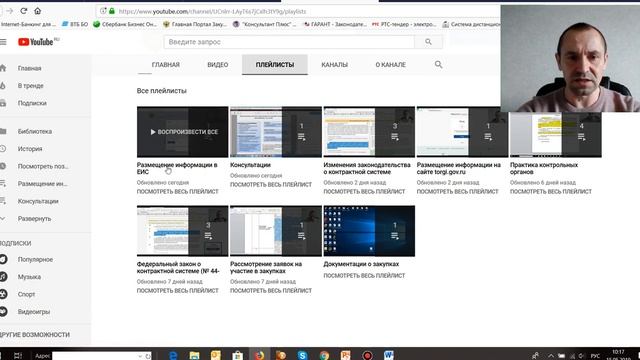Switch to the КАНАЛЫ channel tab
This screenshot has height=360, width=640.
(x=335, y=64)
